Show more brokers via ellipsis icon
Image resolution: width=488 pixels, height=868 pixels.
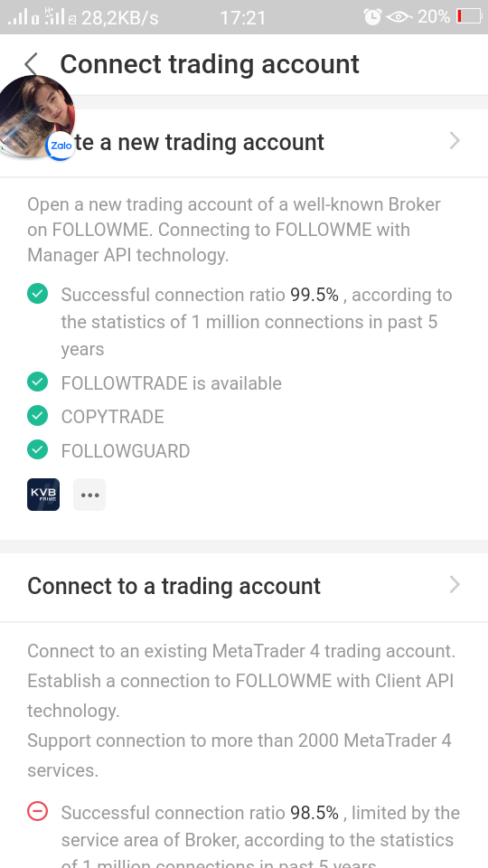[89, 495]
